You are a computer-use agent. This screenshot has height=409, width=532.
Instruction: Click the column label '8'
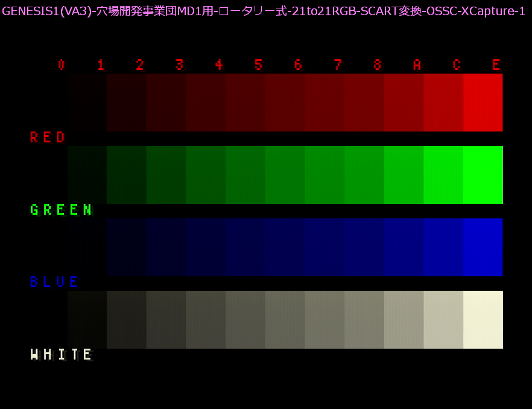(x=378, y=65)
